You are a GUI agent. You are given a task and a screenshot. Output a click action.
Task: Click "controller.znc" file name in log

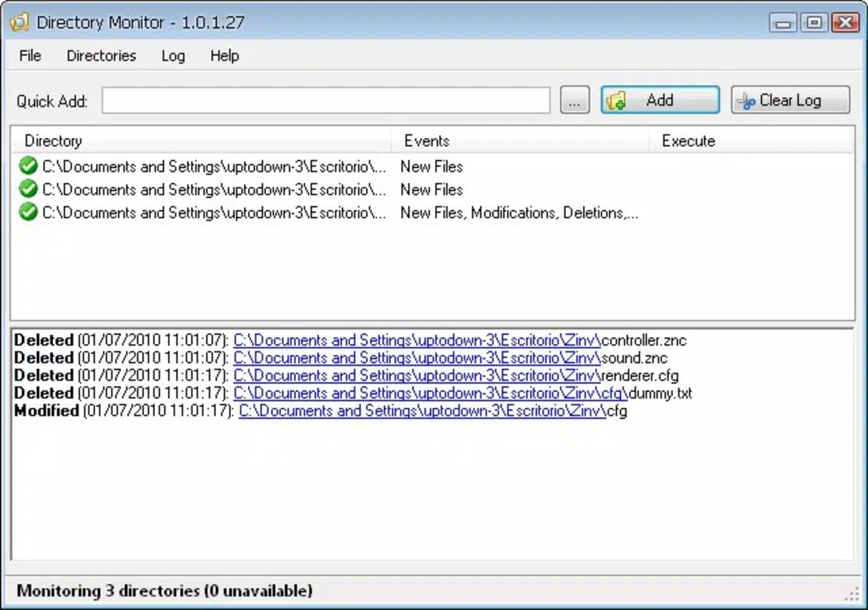tap(644, 340)
